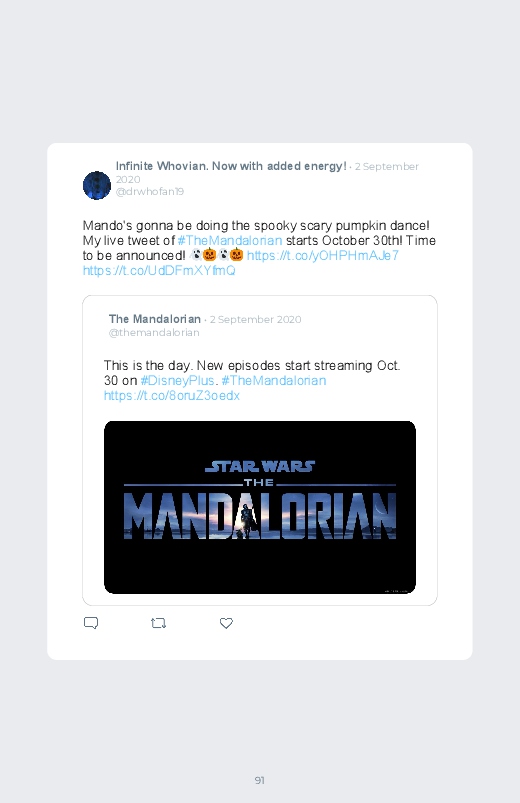Click the retweet arrows icon
The height and width of the screenshot is (803, 520).
[158, 623]
